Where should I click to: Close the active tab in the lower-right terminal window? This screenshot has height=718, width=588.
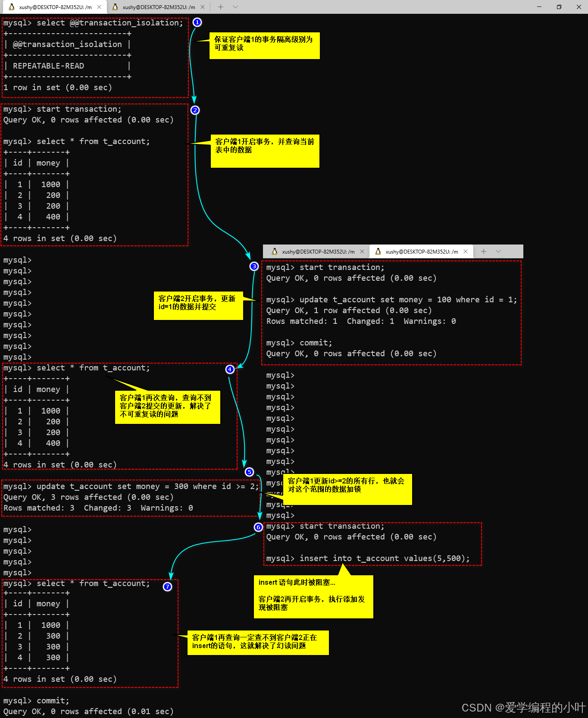466,251
